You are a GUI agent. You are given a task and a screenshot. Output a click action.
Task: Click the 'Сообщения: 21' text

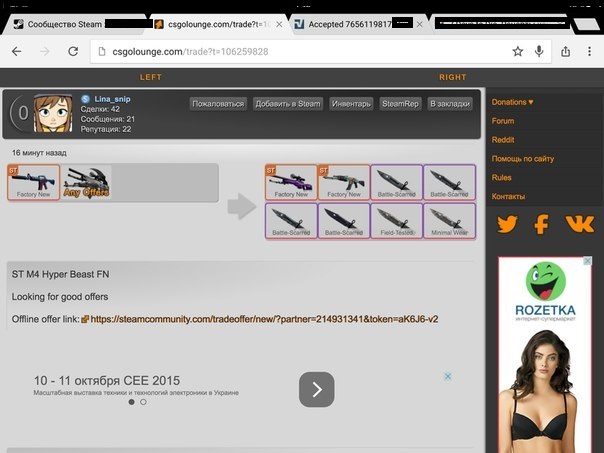[107, 119]
